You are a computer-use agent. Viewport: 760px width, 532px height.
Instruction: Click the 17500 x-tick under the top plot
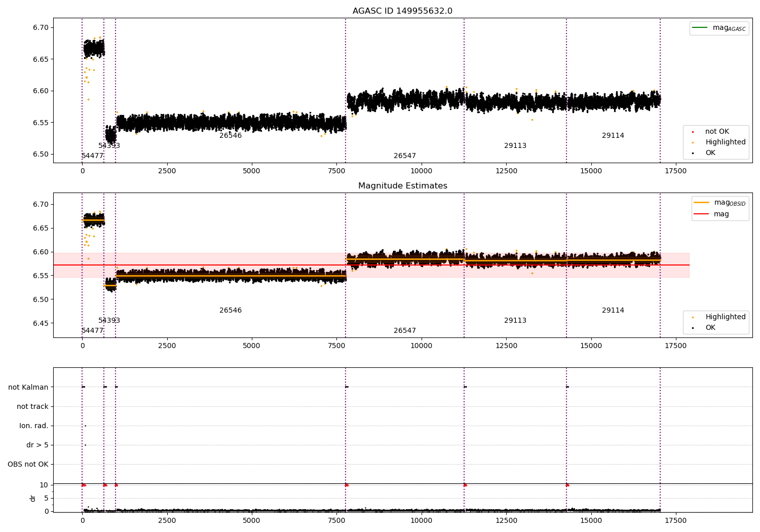[x=676, y=171]
